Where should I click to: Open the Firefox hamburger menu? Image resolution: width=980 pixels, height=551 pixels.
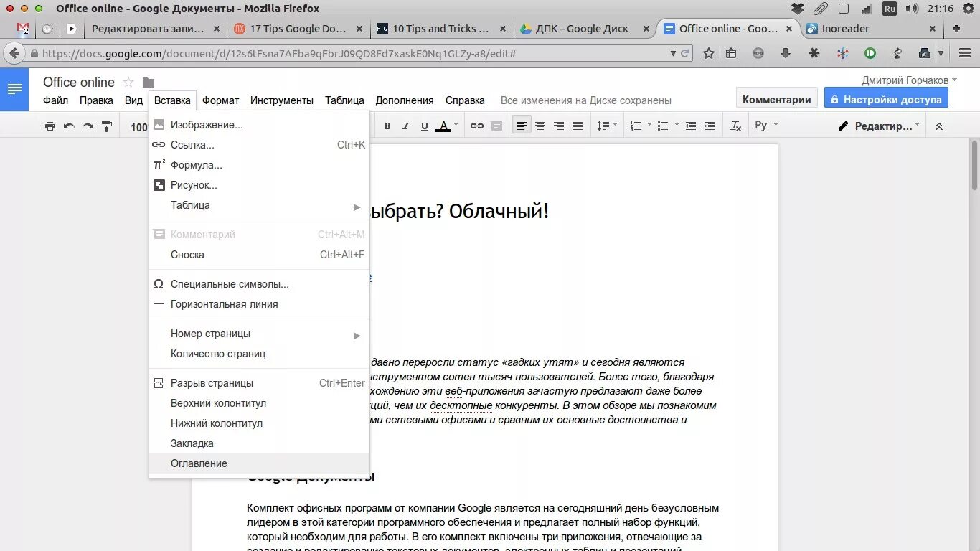pyautogui.click(x=963, y=53)
